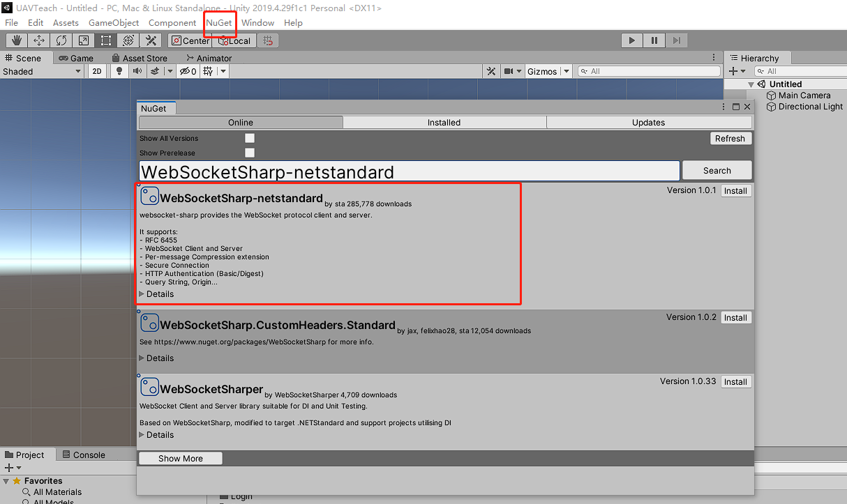847x504 pixels.
Task: Toggle pivot mode Center button
Action: [x=190, y=40]
